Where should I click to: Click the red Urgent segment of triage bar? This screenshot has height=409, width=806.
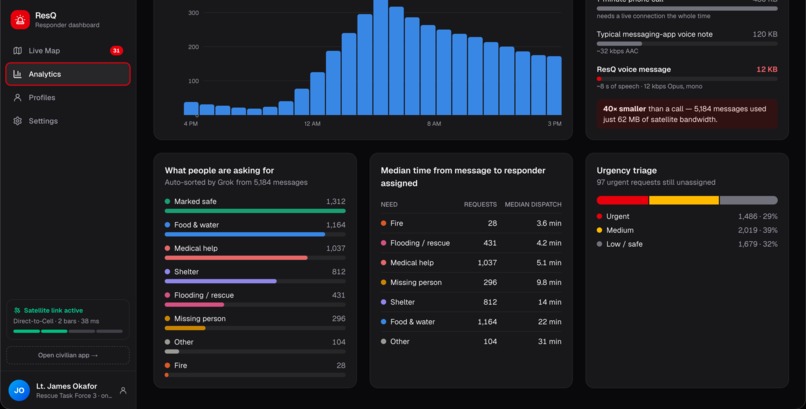(622, 200)
